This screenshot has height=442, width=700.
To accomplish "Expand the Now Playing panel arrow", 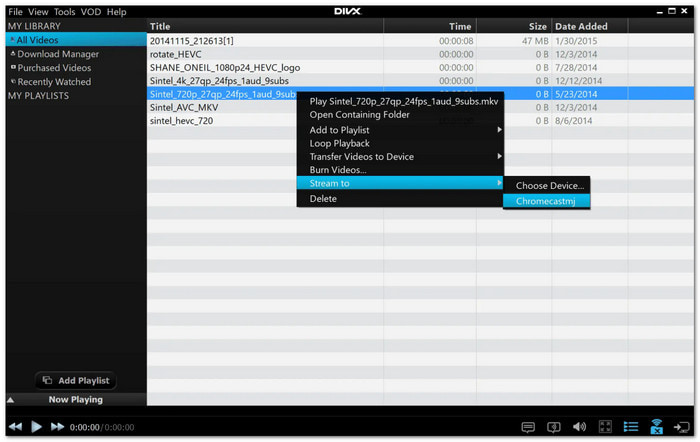I will coord(11,400).
